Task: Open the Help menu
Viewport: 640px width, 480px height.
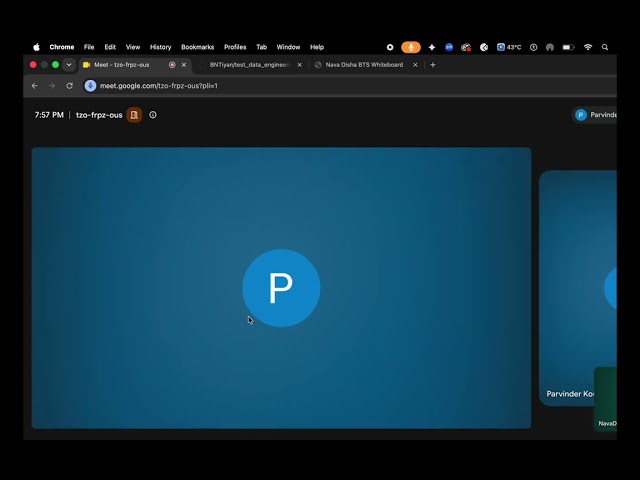Action: [x=317, y=47]
